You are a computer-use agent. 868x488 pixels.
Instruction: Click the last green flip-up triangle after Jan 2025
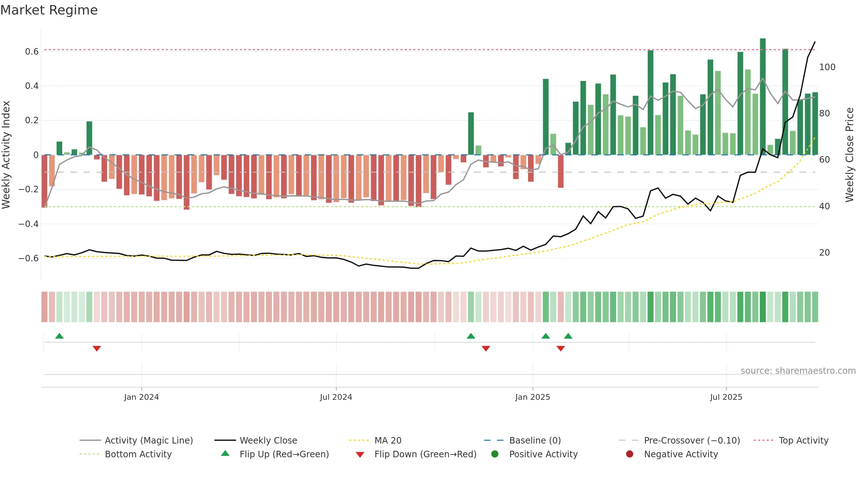click(x=568, y=336)
